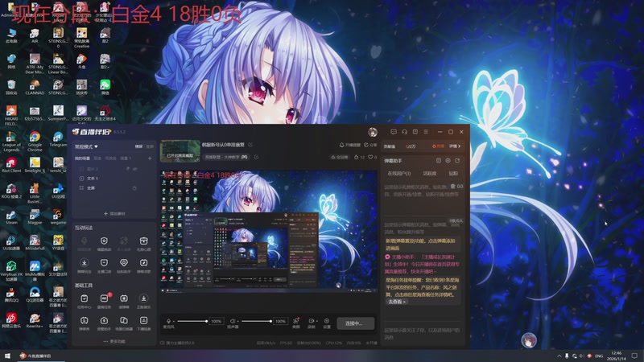Viewport: 644px width, 362px height.
Task: Click the user avatar in title bar
Action: coord(373,132)
